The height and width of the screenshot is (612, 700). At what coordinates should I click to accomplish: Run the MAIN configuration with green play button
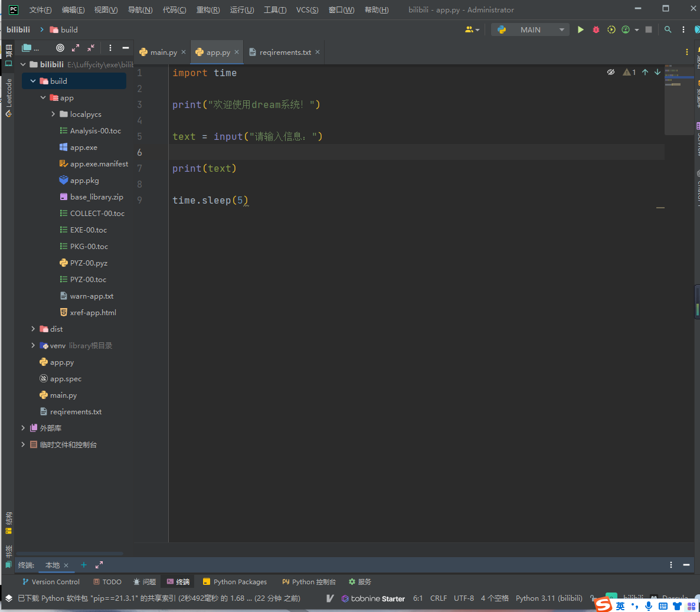[x=580, y=30]
